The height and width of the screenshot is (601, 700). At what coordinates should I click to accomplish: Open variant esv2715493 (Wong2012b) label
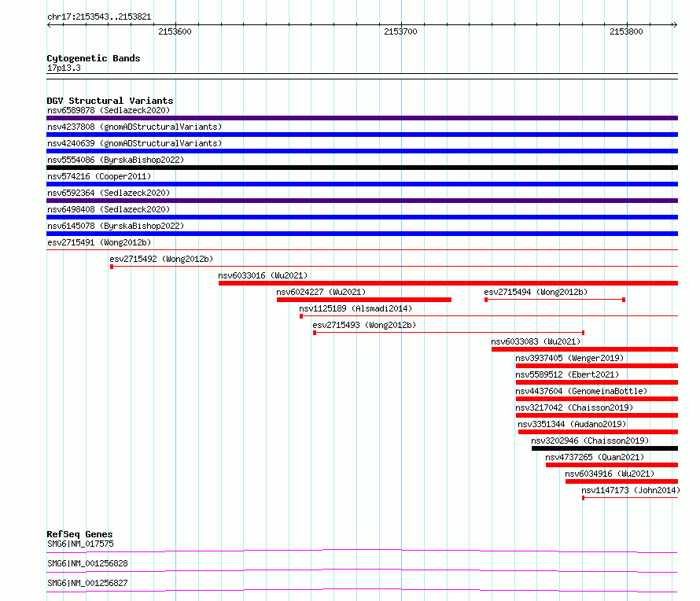click(x=364, y=325)
